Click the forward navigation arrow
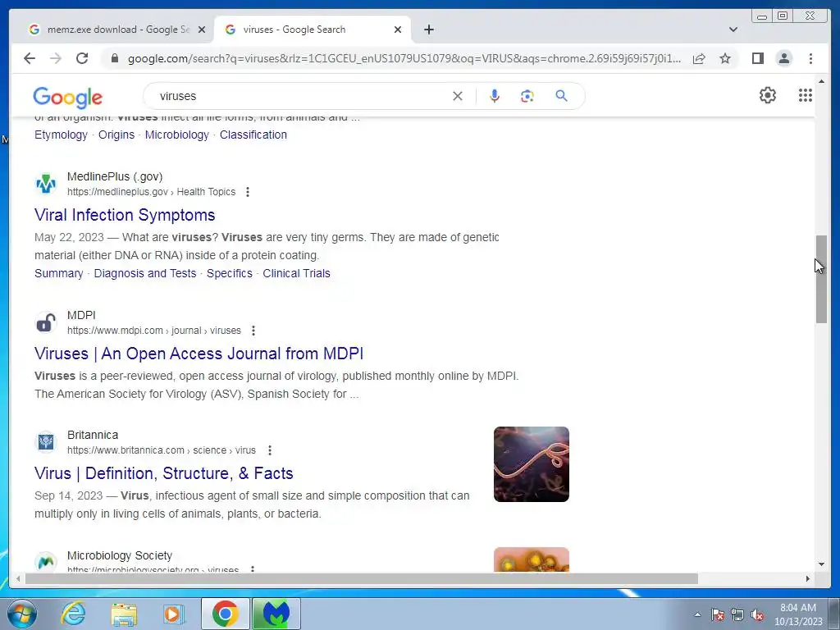Screen dimensions: 840x630 click(x=56, y=58)
